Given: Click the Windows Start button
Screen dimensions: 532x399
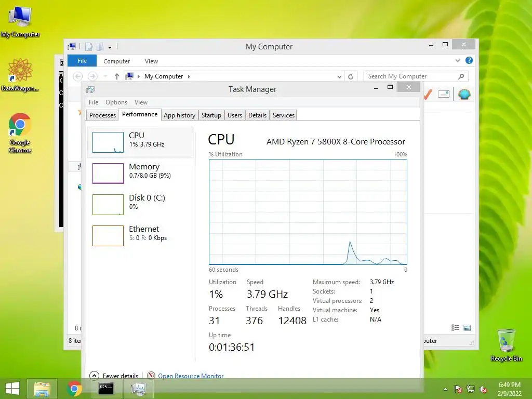Looking at the screenshot, I should click(12, 389).
